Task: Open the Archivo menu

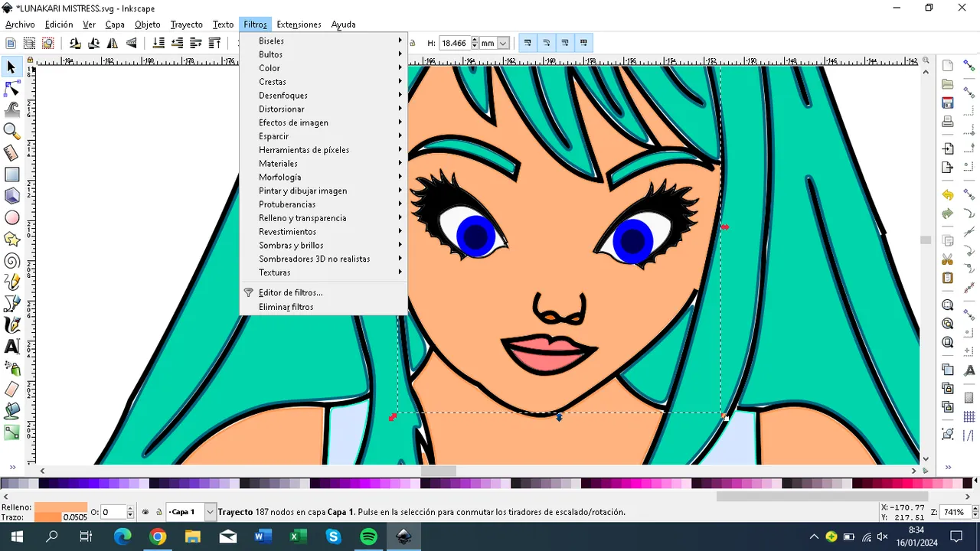Action: (x=20, y=24)
